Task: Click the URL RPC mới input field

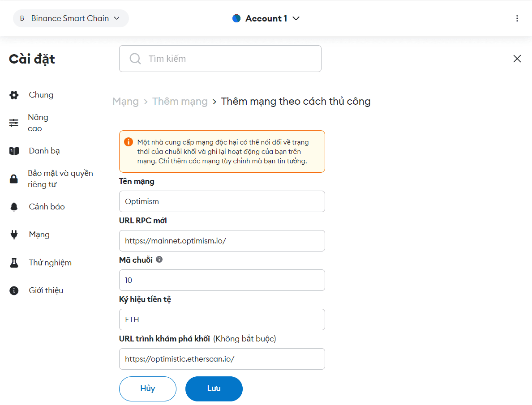Action: click(222, 241)
